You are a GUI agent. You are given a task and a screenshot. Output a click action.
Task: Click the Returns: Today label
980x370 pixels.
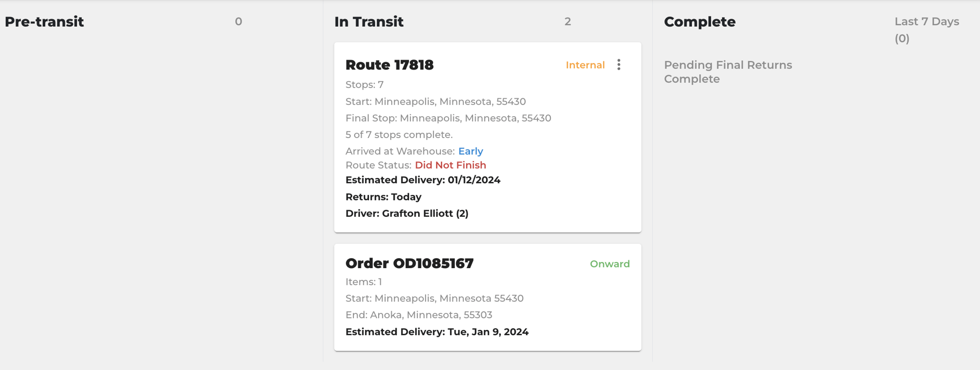[x=383, y=197]
